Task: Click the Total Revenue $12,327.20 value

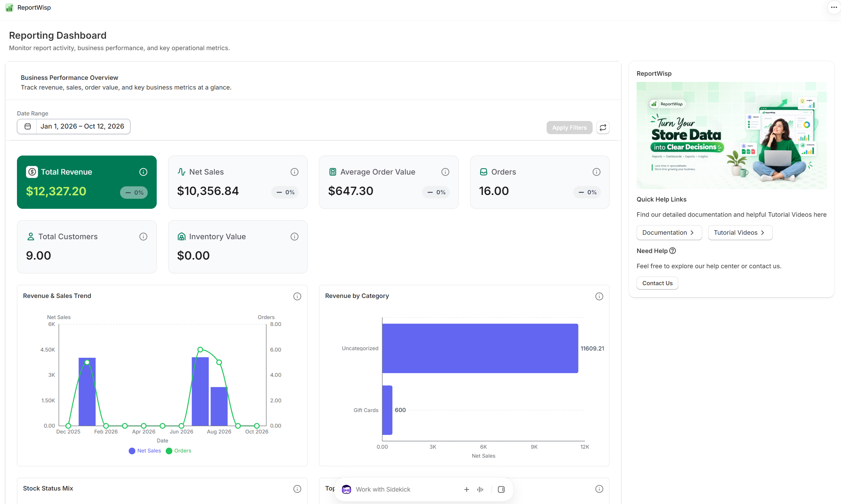Action: pyautogui.click(x=56, y=191)
